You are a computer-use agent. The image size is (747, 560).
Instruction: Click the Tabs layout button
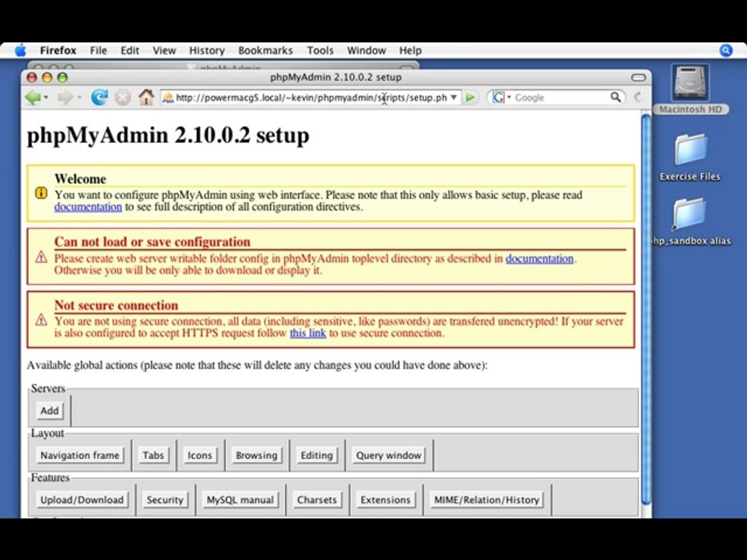point(153,455)
